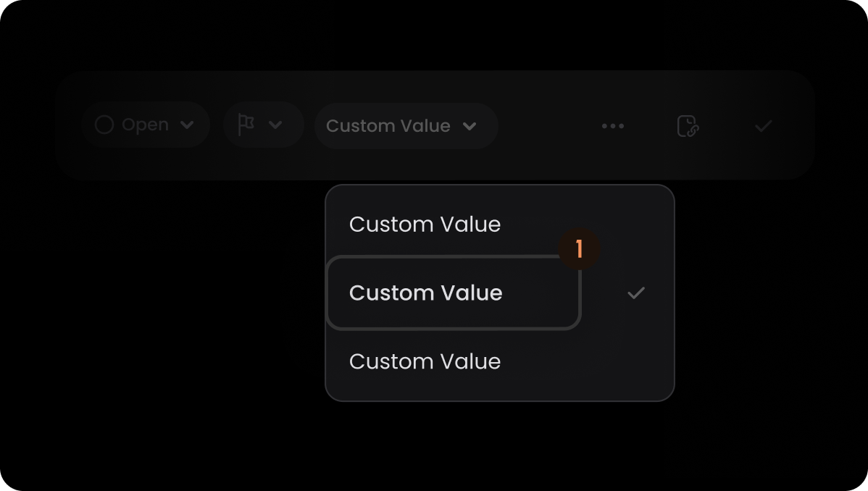
Task: Click the Open status circle icon
Action: pos(104,125)
